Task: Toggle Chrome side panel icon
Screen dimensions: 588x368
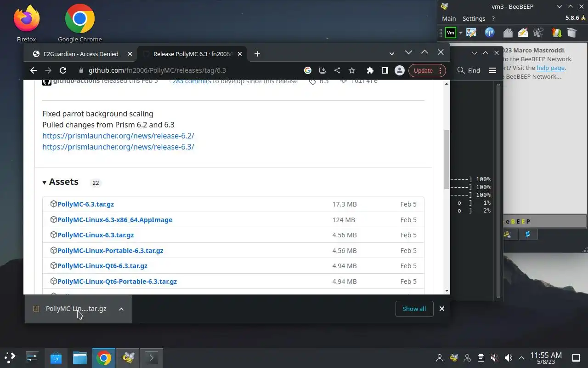Action: click(x=384, y=70)
